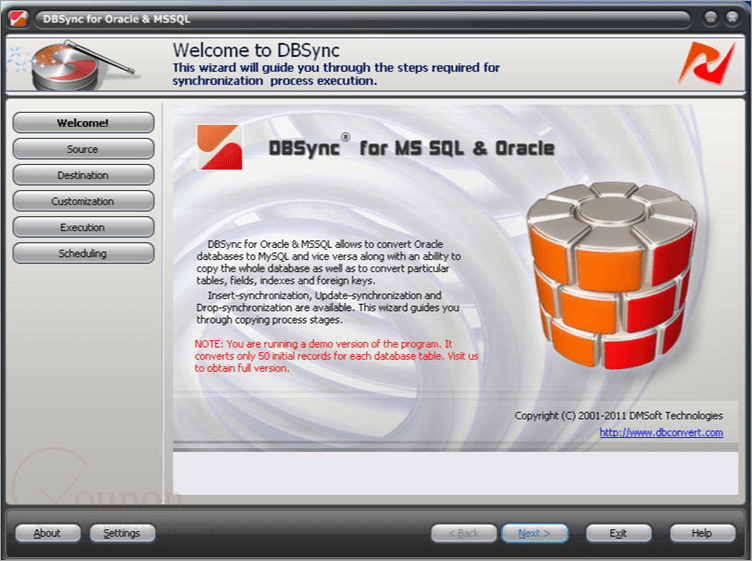Screen dimensions: 752x561
Task: Proceed with the Next button
Action: 534,533
